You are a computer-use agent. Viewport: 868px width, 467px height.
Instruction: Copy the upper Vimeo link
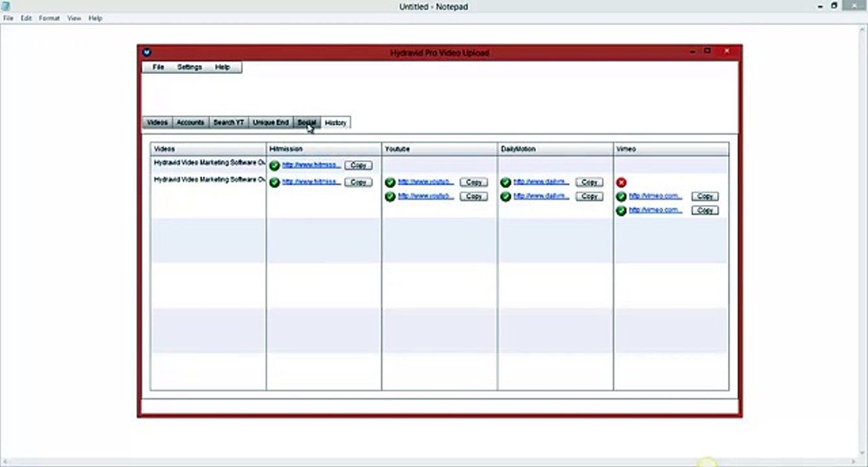point(705,196)
